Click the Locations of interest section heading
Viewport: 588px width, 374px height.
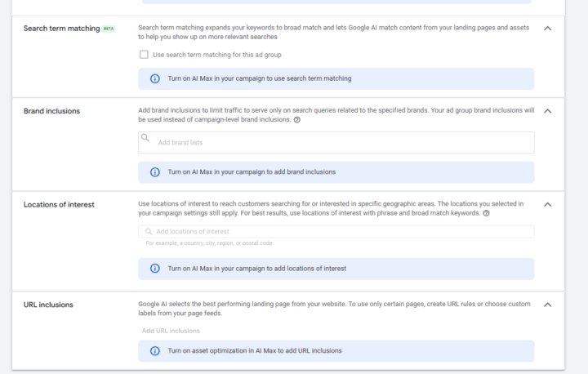click(x=59, y=204)
